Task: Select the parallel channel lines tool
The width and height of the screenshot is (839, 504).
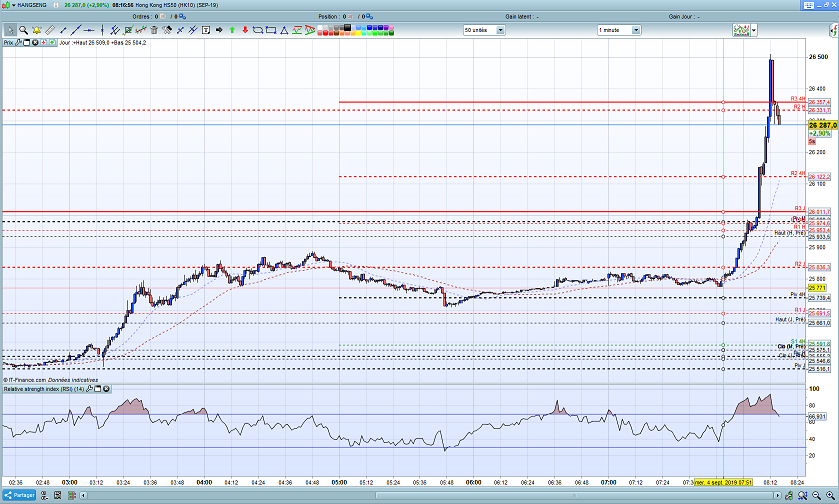Action: tap(115, 30)
